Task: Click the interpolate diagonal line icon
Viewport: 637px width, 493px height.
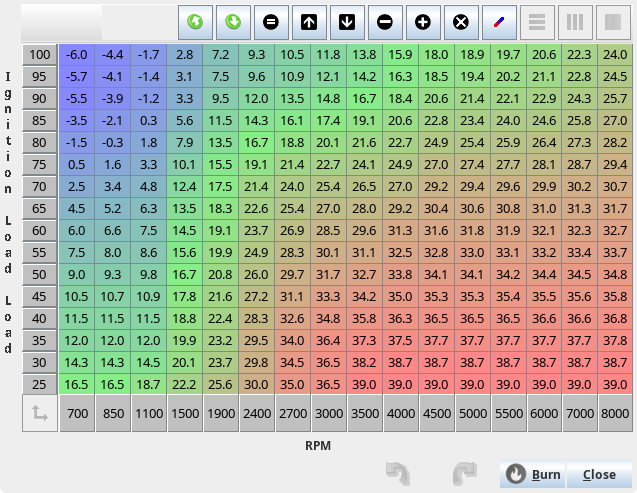Action: [498, 21]
